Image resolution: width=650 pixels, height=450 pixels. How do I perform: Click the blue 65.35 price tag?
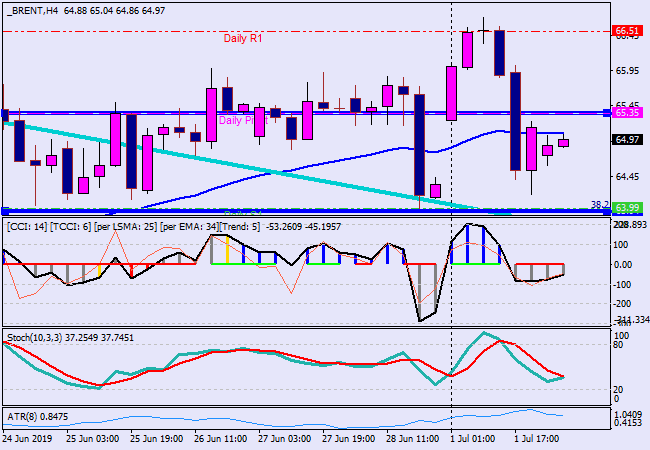coord(626,113)
